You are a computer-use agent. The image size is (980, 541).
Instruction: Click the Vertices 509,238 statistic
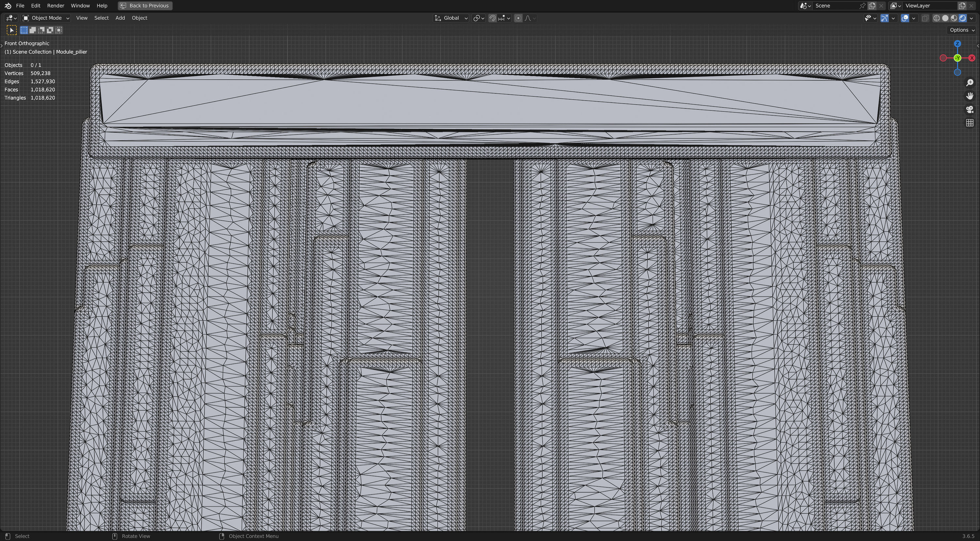(27, 73)
